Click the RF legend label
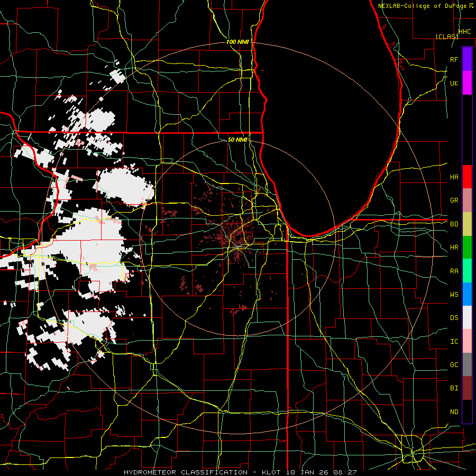This screenshot has width=476, height=476. click(454, 59)
